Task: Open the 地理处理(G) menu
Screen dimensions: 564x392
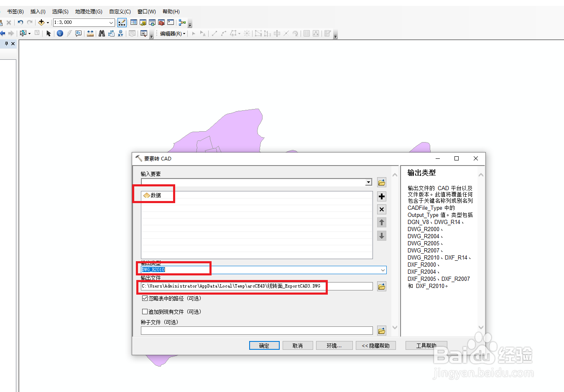Action: coord(89,11)
